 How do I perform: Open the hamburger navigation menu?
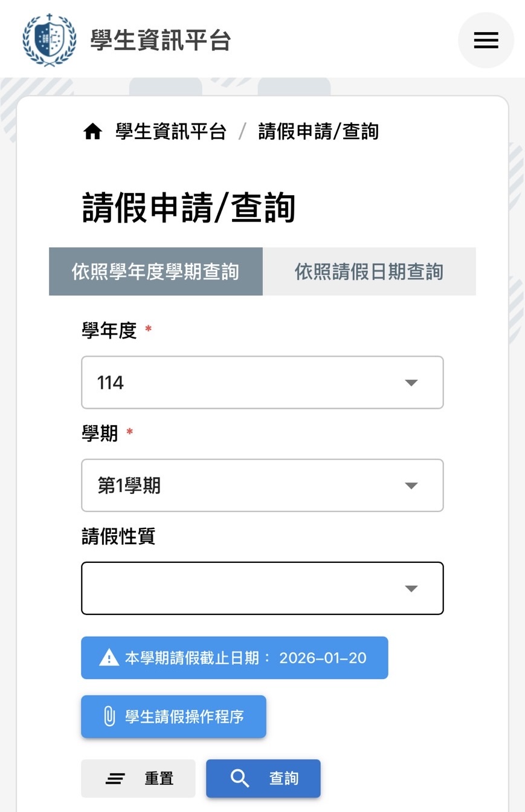click(x=486, y=40)
